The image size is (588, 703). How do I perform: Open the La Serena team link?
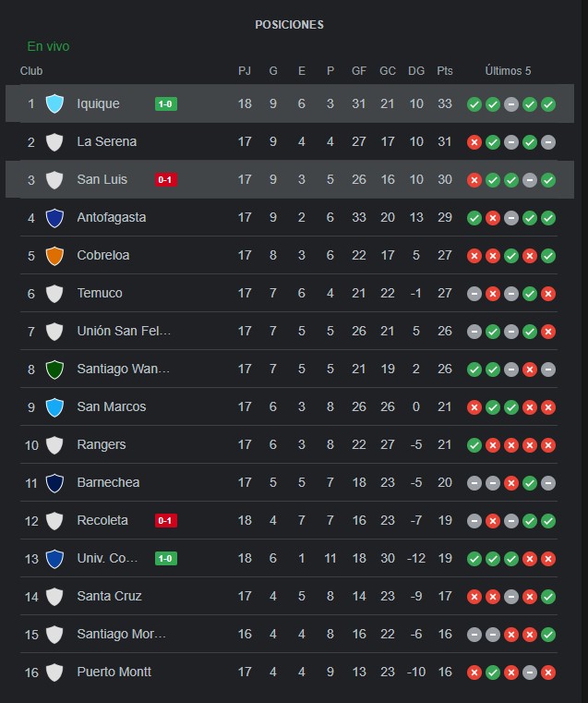click(x=106, y=141)
